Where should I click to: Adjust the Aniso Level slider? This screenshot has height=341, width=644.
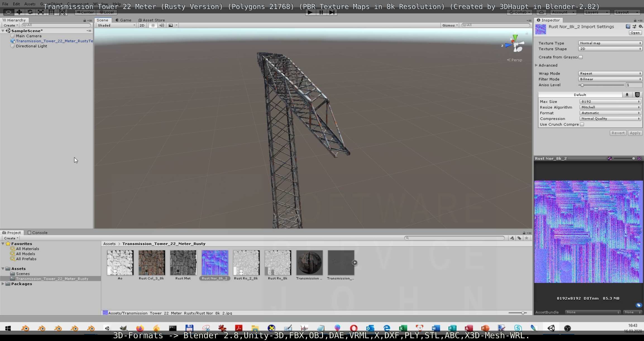click(602, 85)
